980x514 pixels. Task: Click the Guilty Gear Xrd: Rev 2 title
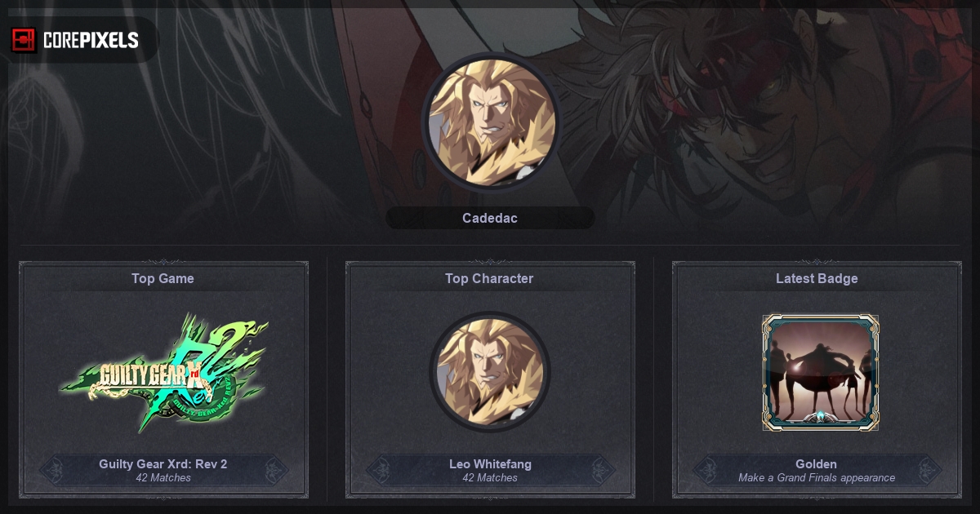pyautogui.click(x=163, y=464)
